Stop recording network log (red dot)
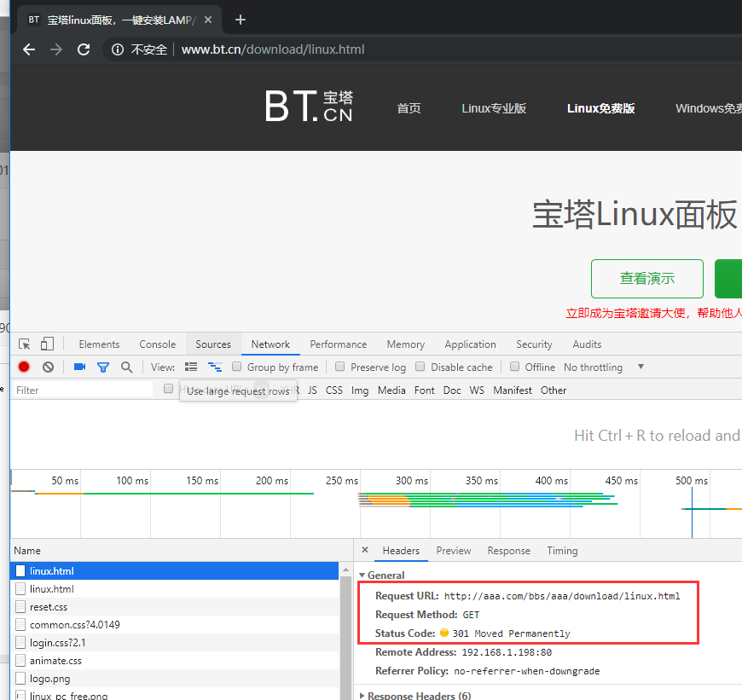 [24, 367]
